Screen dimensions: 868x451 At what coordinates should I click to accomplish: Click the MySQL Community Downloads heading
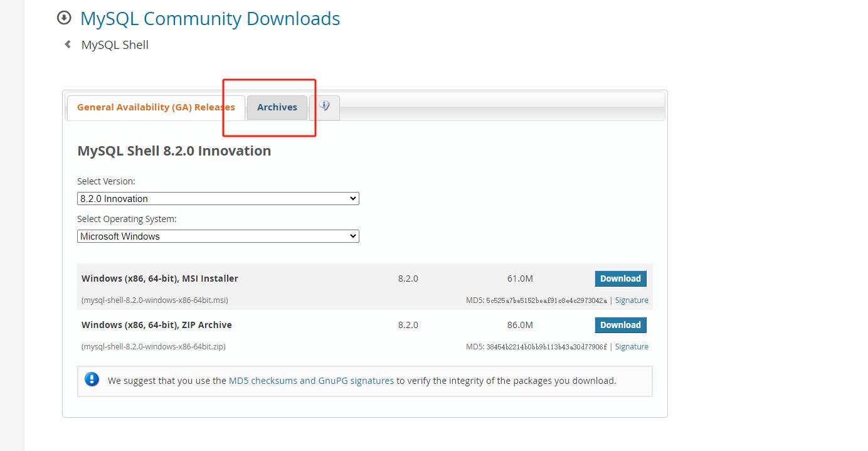pos(210,18)
